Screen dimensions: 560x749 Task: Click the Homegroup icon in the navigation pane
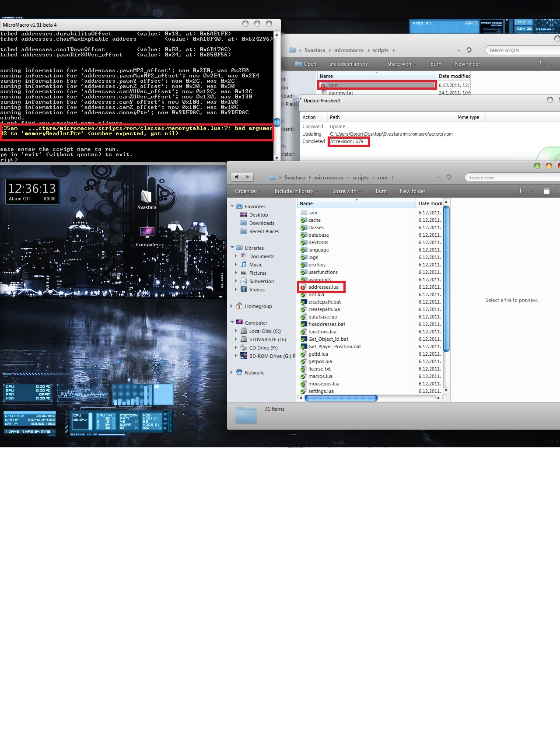click(x=239, y=306)
